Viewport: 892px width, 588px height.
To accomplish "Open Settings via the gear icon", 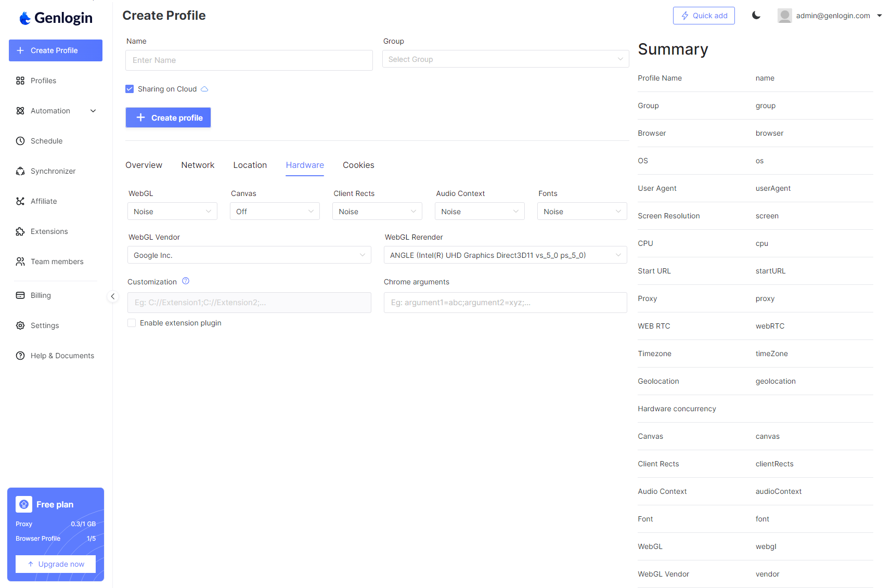I will (20, 325).
